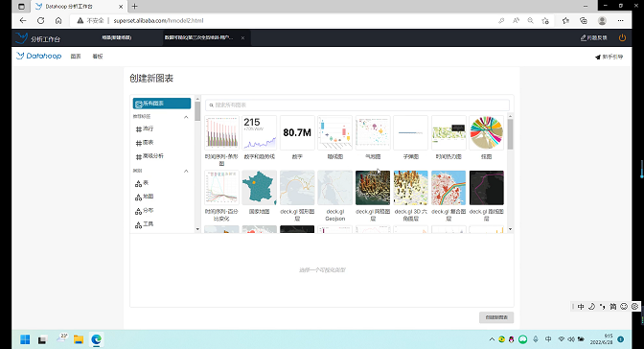Pick the chord diagram (弦图) thumbnail

point(486,132)
